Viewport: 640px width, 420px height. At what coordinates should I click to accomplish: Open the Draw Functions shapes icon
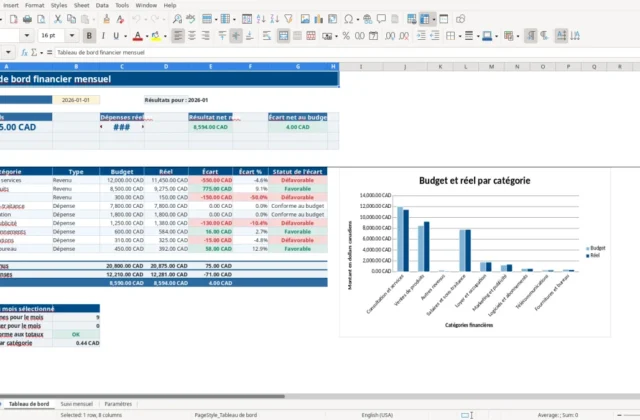point(460,19)
